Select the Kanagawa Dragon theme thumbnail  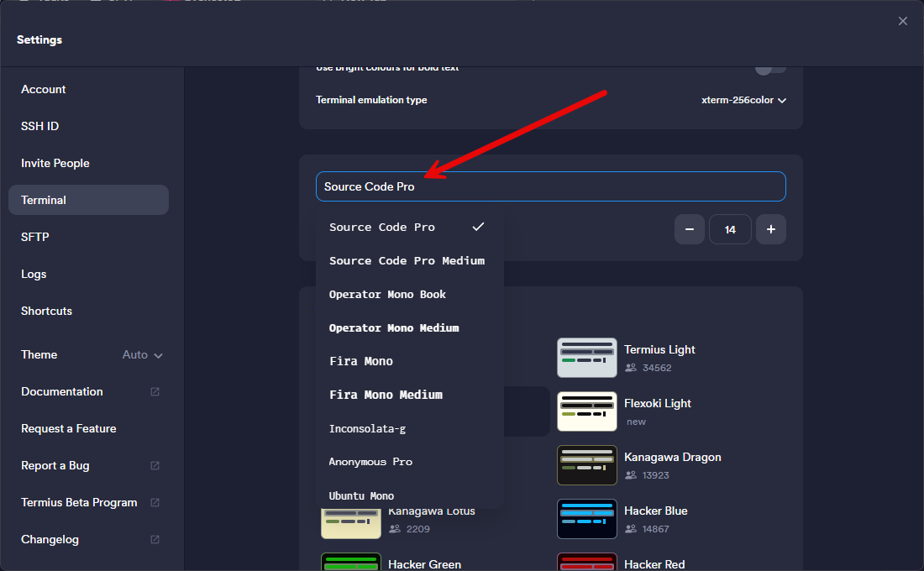(586, 465)
